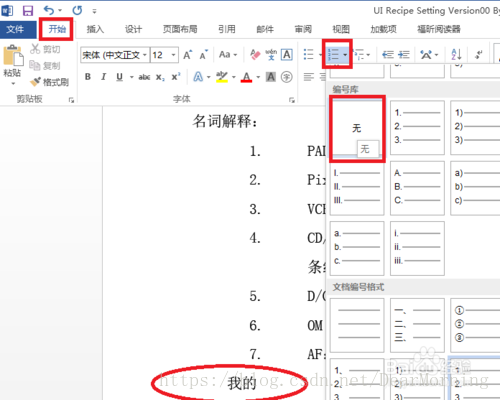Open the 审阅 tab
Viewport: 500px width, 400px height.
[x=303, y=29]
